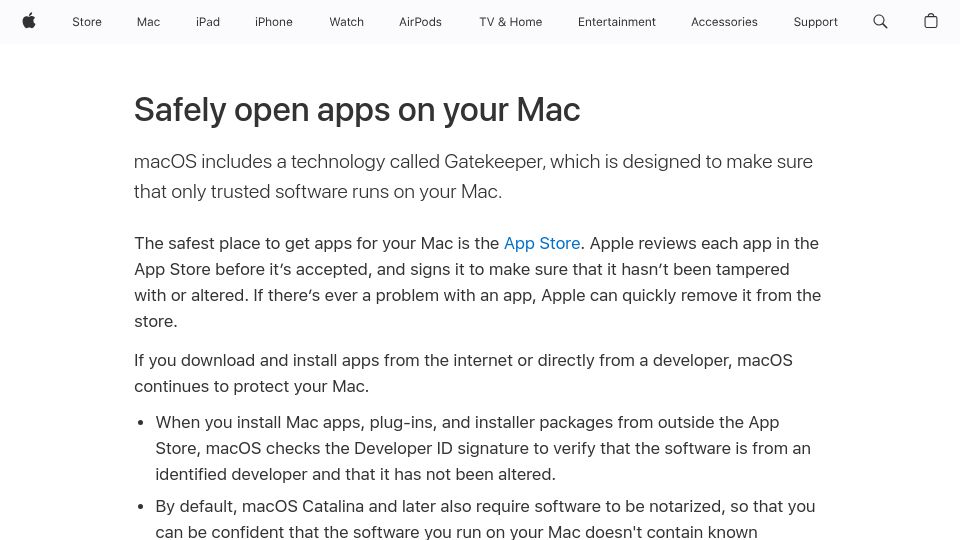Open the search magnifier icon

pos(880,21)
